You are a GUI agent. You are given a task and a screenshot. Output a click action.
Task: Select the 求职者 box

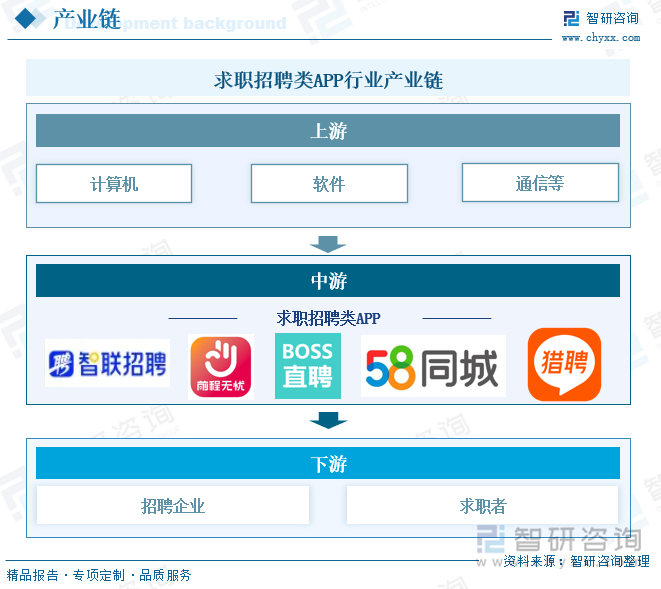click(x=483, y=505)
